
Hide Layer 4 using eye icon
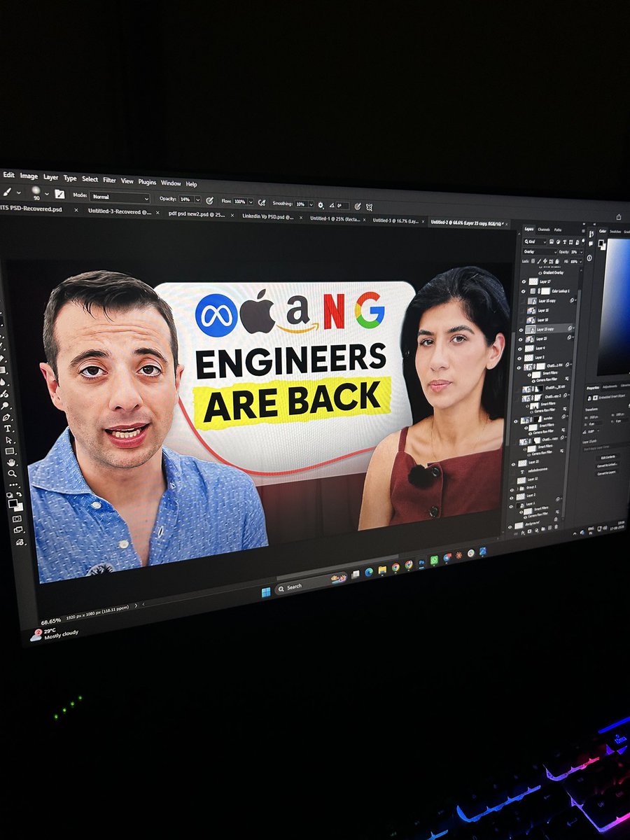point(519,349)
